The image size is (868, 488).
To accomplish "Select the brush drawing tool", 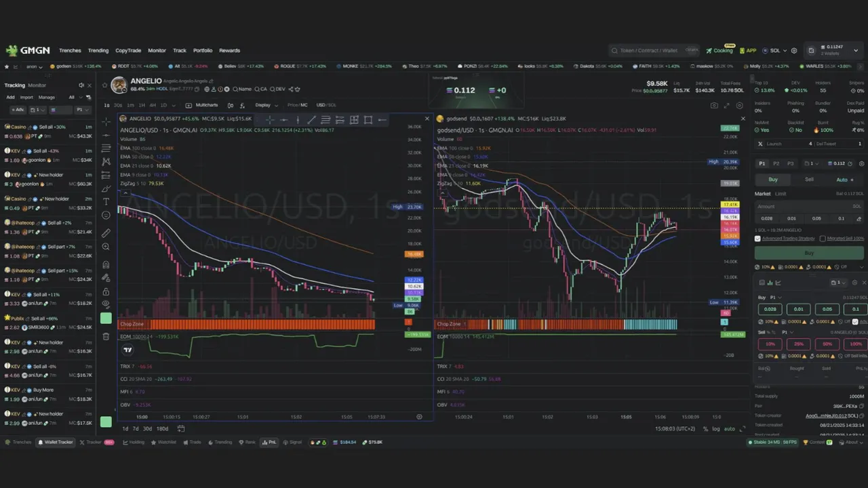I will 106,188.
